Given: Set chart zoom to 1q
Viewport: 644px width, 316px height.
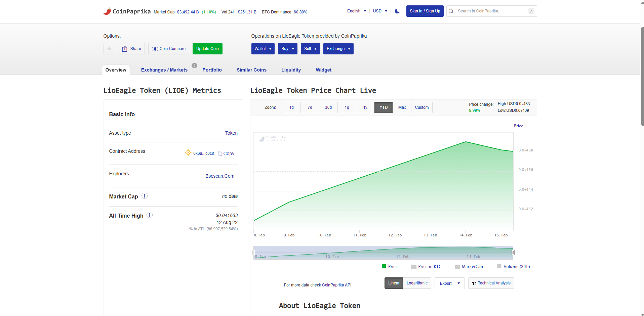Looking at the screenshot, I should (x=347, y=107).
